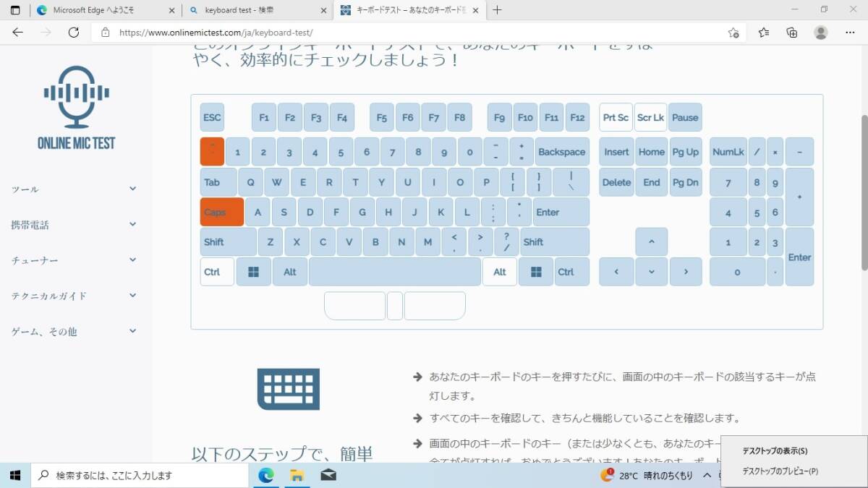The height and width of the screenshot is (488, 868).
Task: Open tab actions menu icon
Action: pyautogui.click(x=15, y=10)
